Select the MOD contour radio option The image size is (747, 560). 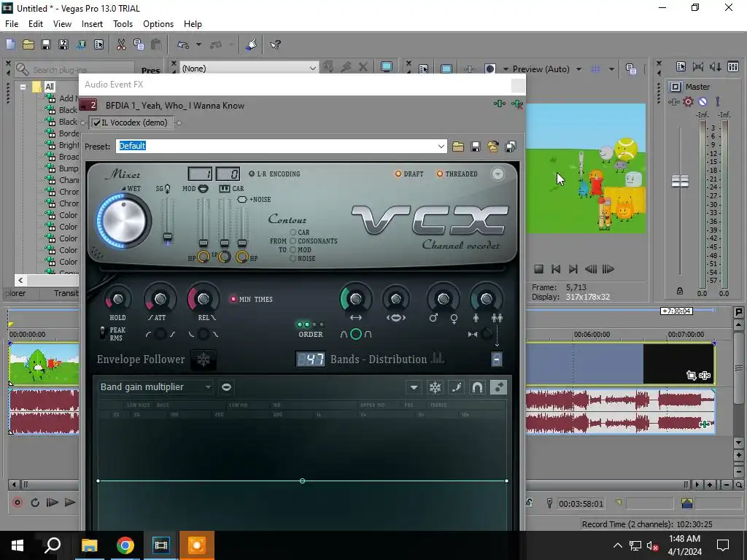click(293, 249)
